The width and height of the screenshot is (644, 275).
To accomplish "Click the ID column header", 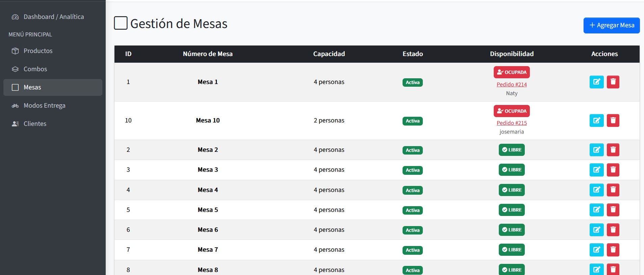I will pyautogui.click(x=128, y=54).
